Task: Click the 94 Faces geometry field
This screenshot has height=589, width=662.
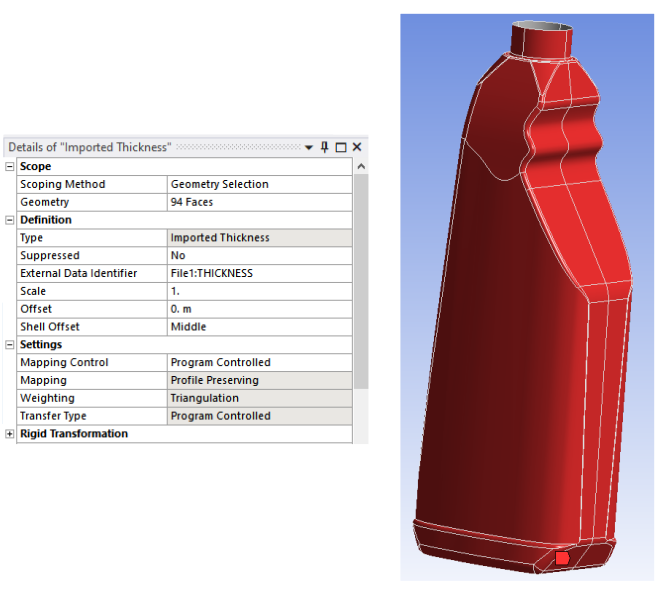Action: [260, 202]
